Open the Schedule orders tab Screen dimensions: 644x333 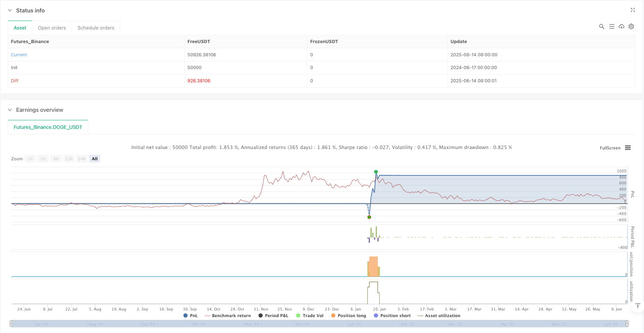coord(96,28)
